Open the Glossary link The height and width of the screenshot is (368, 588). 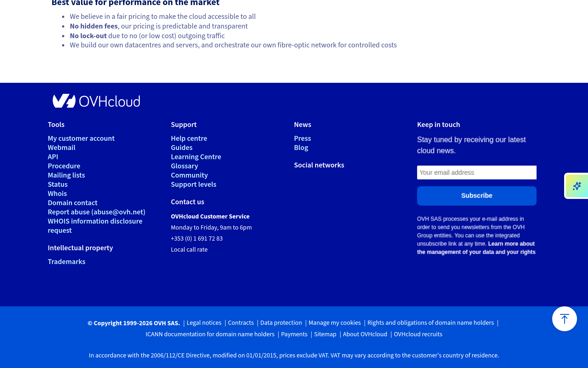tap(184, 166)
